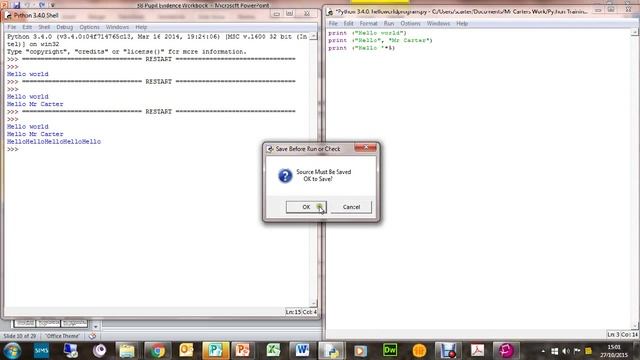Image resolution: width=640 pixels, height=360 pixels.
Task: Click the purple circular taskbar icon
Action: tap(99, 351)
